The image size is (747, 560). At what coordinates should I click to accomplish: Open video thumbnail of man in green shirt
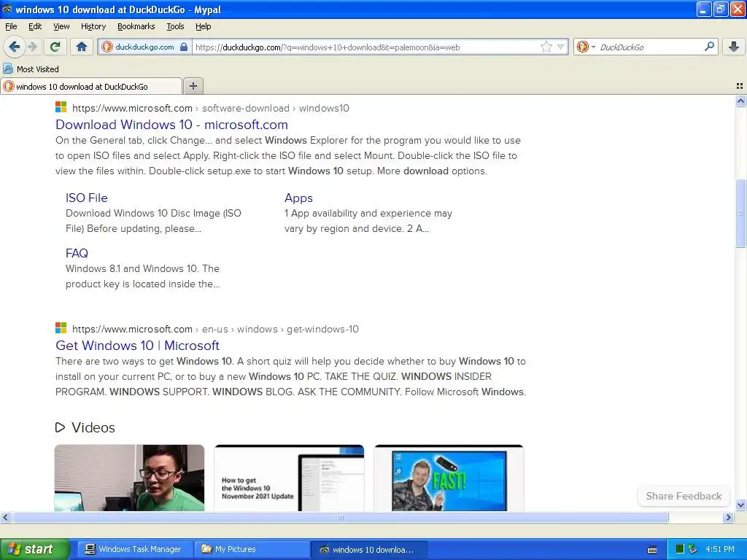[x=130, y=478]
